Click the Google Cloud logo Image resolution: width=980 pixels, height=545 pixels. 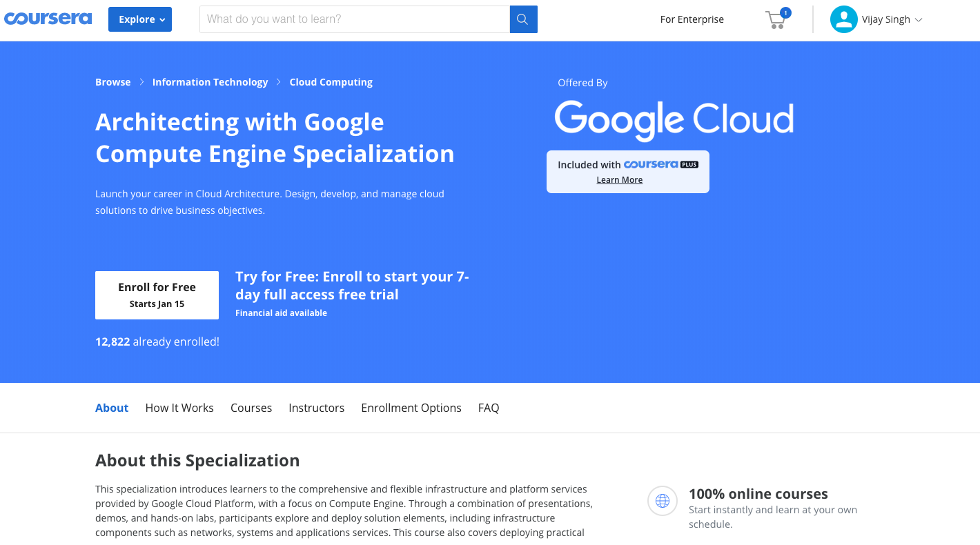(x=674, y=120)
